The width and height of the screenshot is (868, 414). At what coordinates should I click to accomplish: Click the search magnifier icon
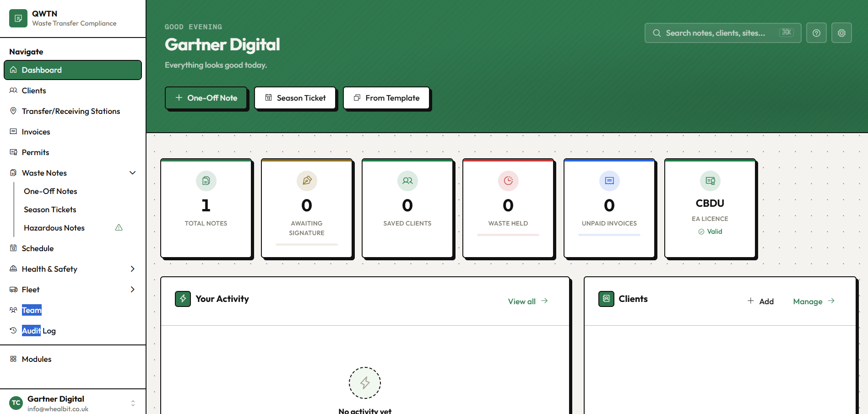click(x=656, y=33)
